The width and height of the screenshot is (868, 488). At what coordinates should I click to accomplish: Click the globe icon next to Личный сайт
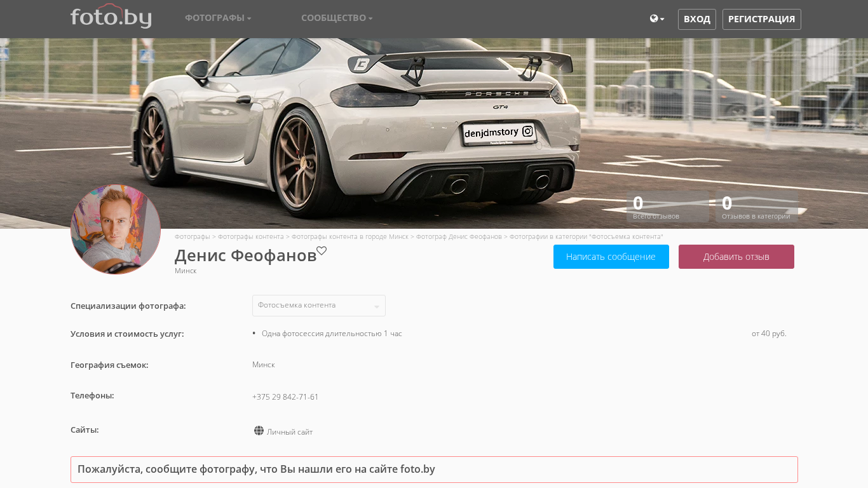point(259,431)
